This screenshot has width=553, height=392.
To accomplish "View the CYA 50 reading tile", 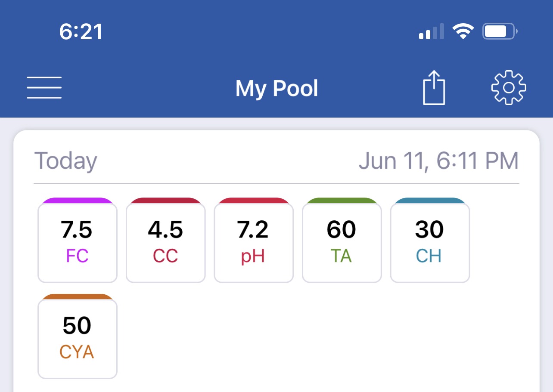I will click(78, 339).
